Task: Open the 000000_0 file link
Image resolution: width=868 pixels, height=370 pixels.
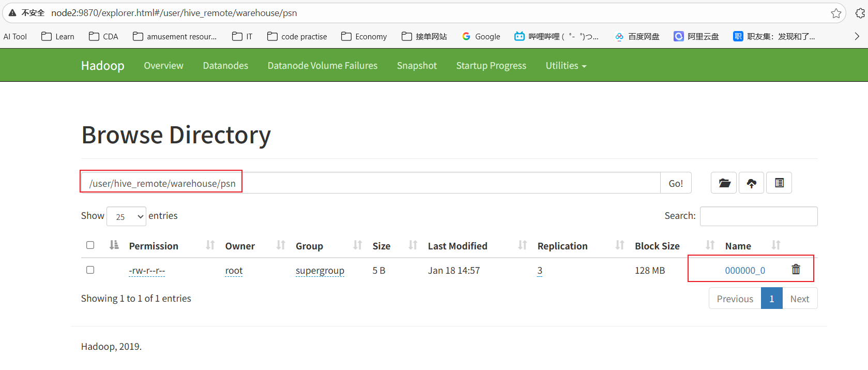Action: point(744,271)
